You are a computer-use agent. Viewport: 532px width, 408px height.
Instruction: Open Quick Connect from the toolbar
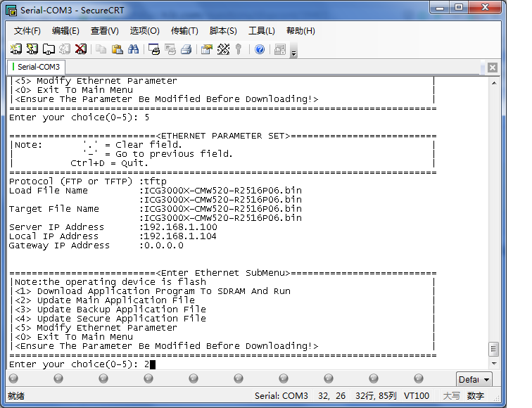click(x=32, y=49)
